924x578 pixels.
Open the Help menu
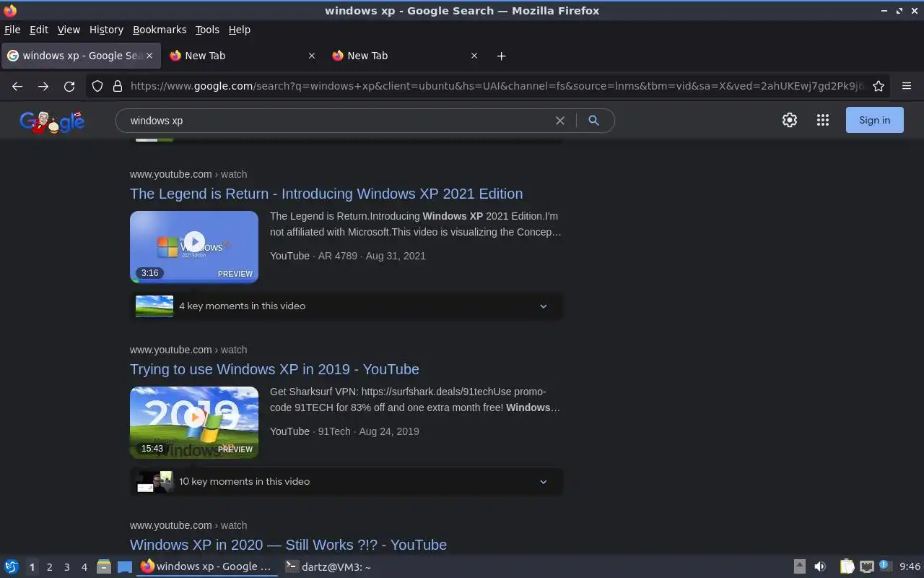tap(240, 30)
